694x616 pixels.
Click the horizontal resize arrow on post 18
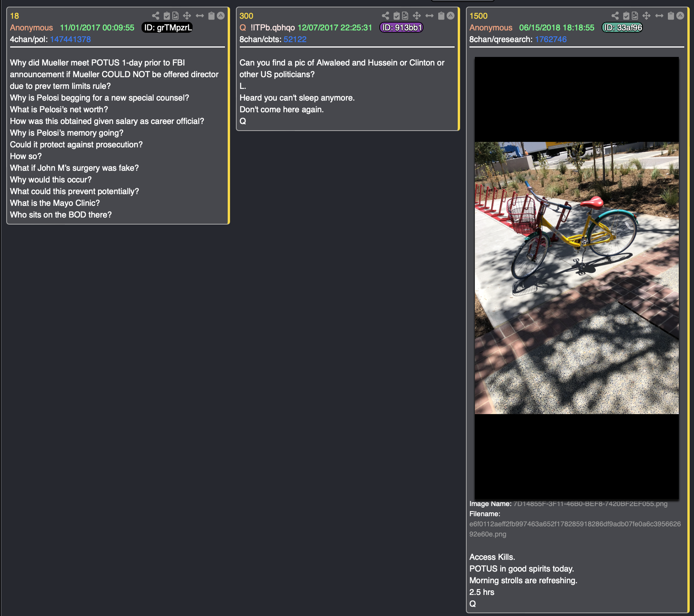coord(200,16)
